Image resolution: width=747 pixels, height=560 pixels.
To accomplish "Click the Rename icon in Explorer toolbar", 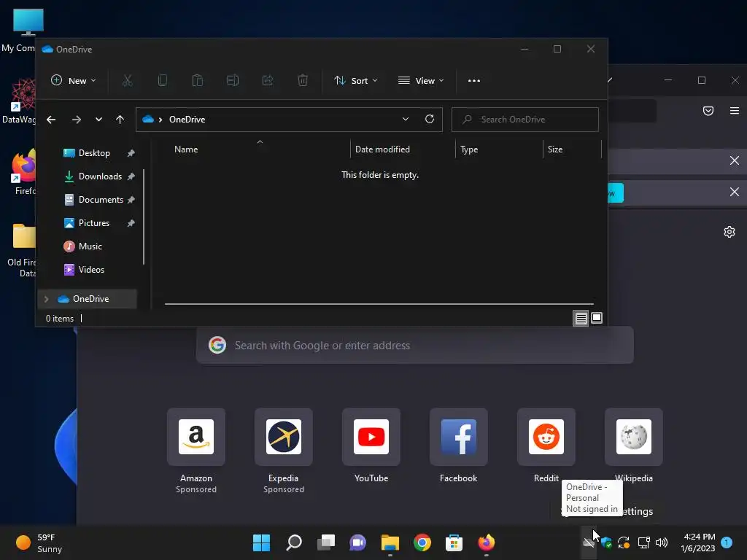I will pos(233,80).
